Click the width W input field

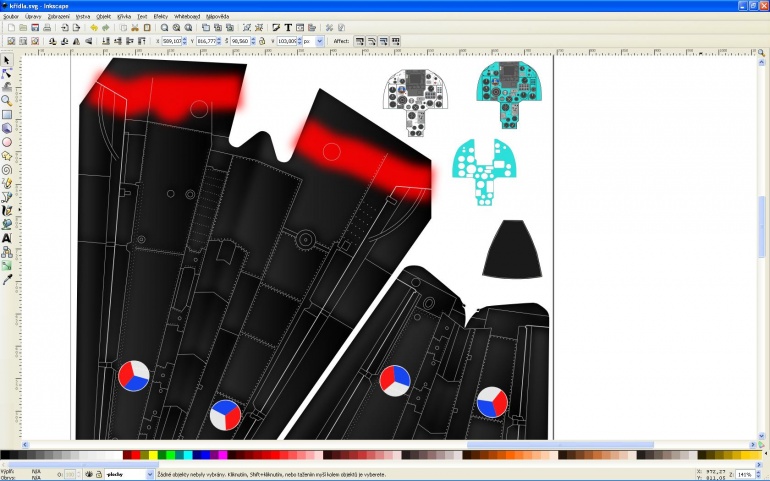click(x=240, y=41)
